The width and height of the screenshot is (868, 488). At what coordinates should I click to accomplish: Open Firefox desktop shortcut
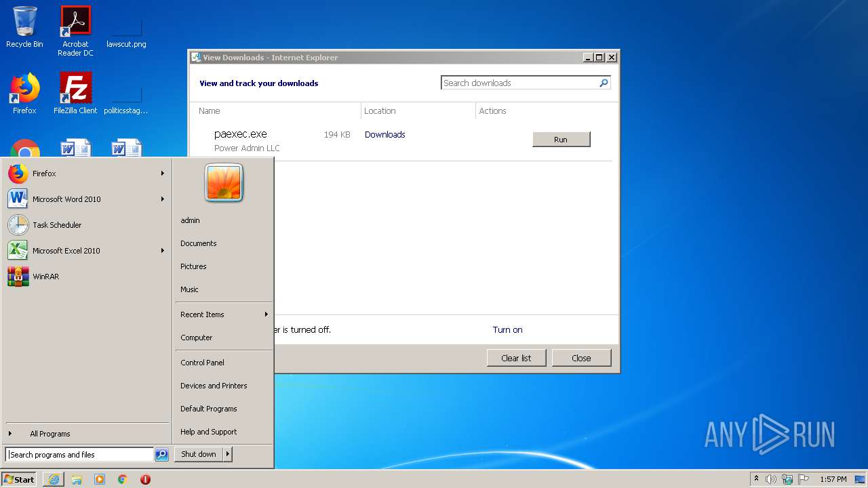point(24,94)
